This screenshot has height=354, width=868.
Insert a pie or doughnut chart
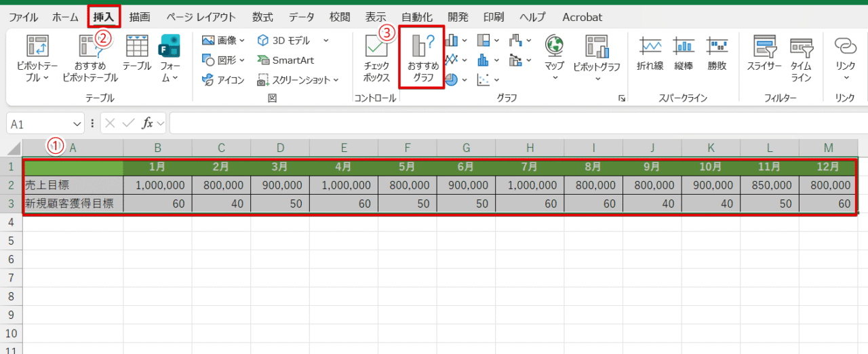click(451, 80)
